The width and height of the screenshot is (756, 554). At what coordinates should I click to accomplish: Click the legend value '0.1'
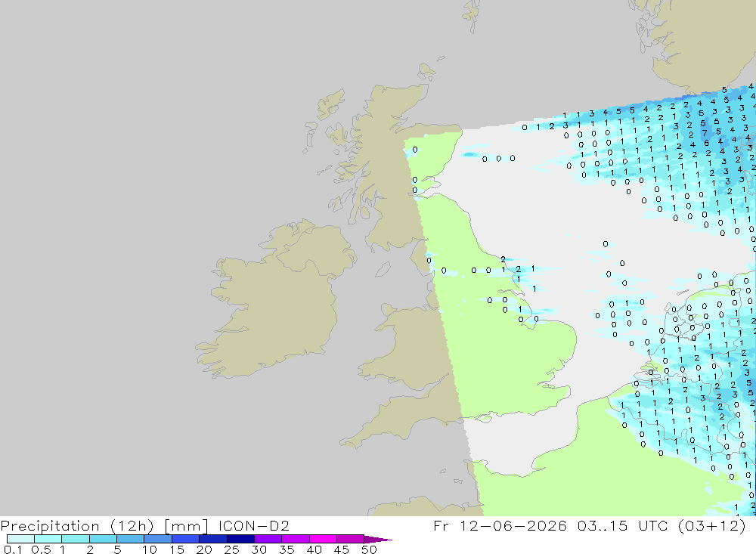tap(13, 549)
